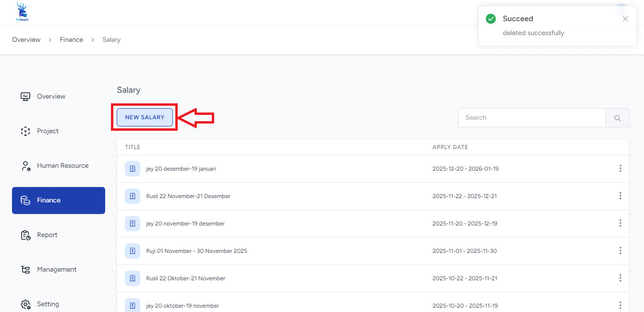Open options for Puji 01 November row

pyautogui.click(x=620, y=250)
